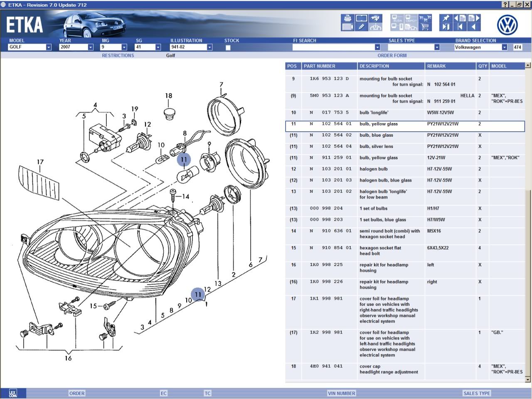Open the multiple shopping carts icon

click(x=425, y=18)
